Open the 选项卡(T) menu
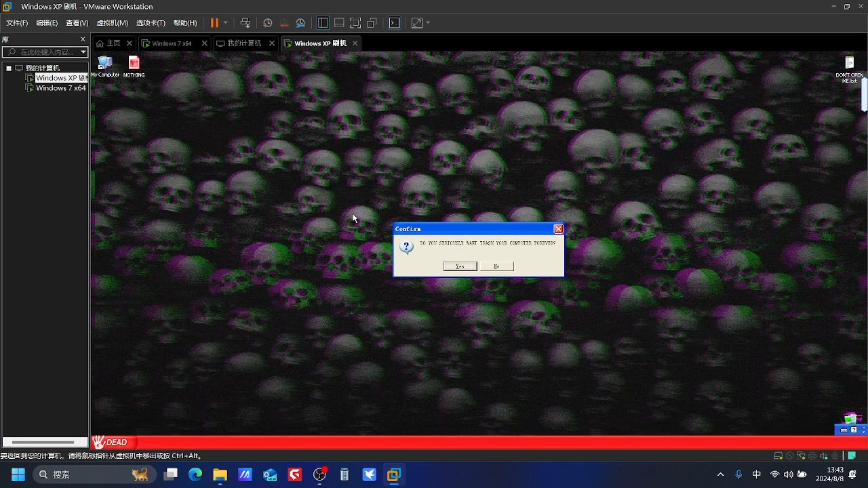Viewport: 868px width, 488px height. coord(151,23)
